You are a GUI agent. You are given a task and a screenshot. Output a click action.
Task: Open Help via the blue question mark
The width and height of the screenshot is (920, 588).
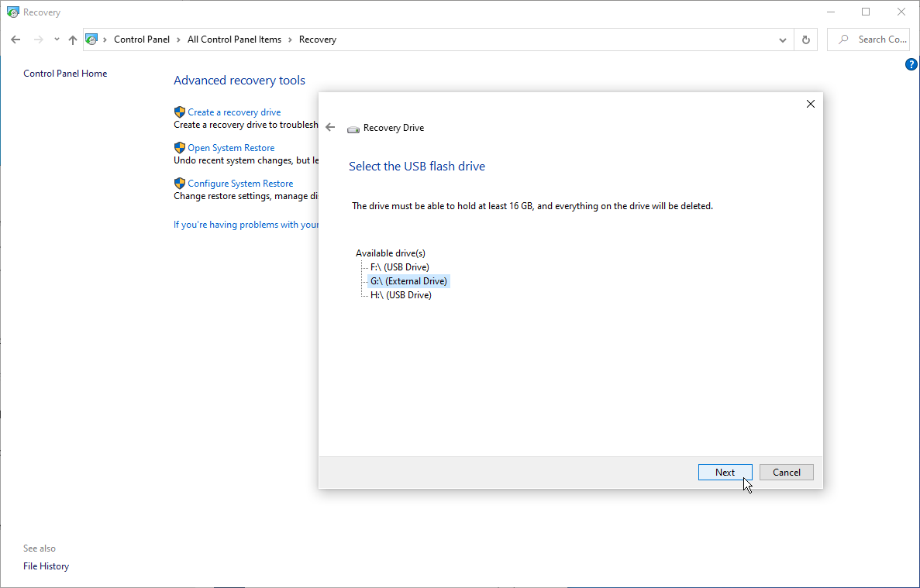(x=911, y=64)
